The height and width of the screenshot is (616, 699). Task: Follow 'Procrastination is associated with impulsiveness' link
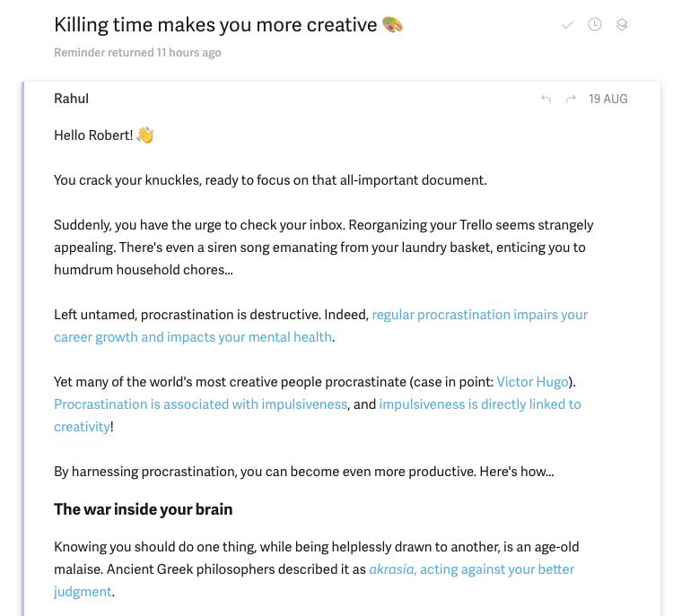click(x=201, y=404)
